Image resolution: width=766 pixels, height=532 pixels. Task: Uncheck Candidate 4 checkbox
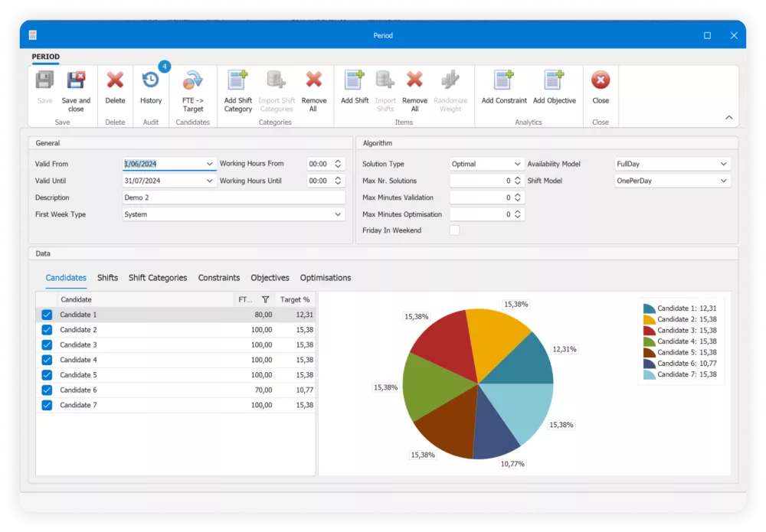(x=47, y=361)
